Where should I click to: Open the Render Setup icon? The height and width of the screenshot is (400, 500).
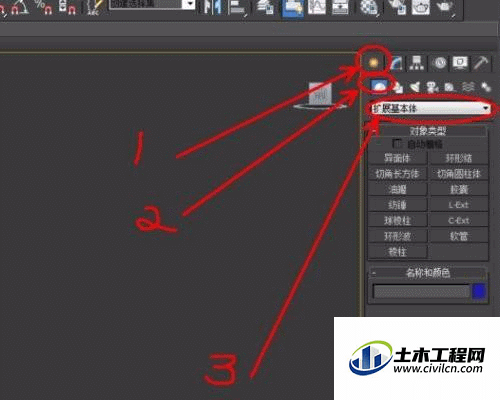coord(397,7)
